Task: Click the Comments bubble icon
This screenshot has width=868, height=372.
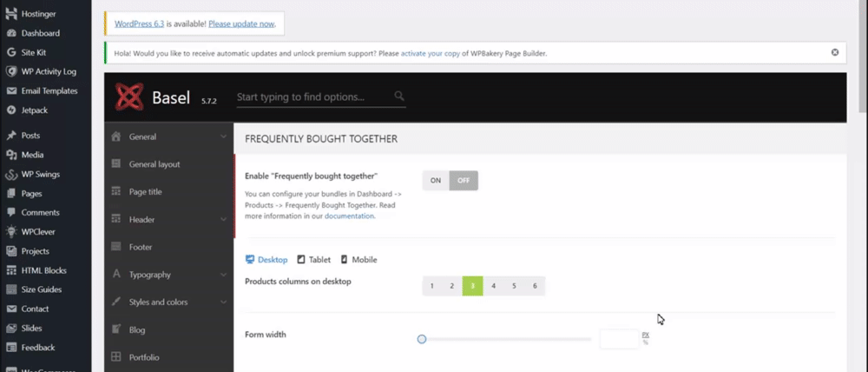Action: tap(10, 212)
